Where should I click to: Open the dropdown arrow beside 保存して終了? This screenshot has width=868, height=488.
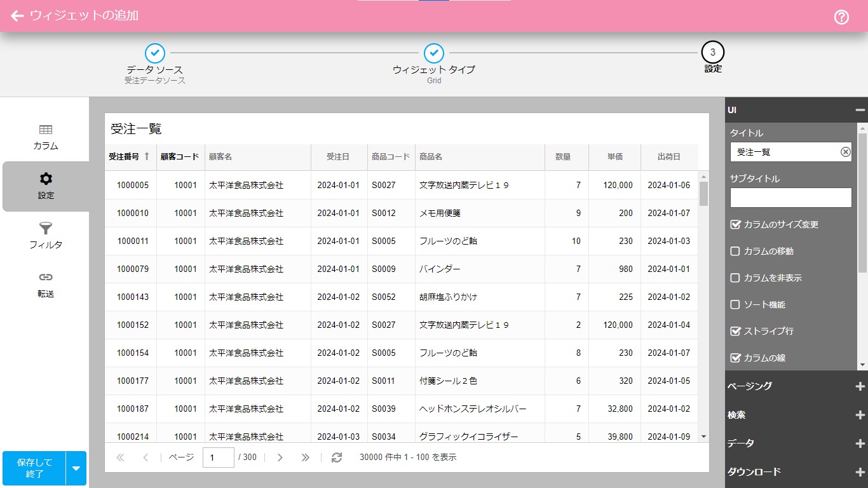click(x=76, y=468)
